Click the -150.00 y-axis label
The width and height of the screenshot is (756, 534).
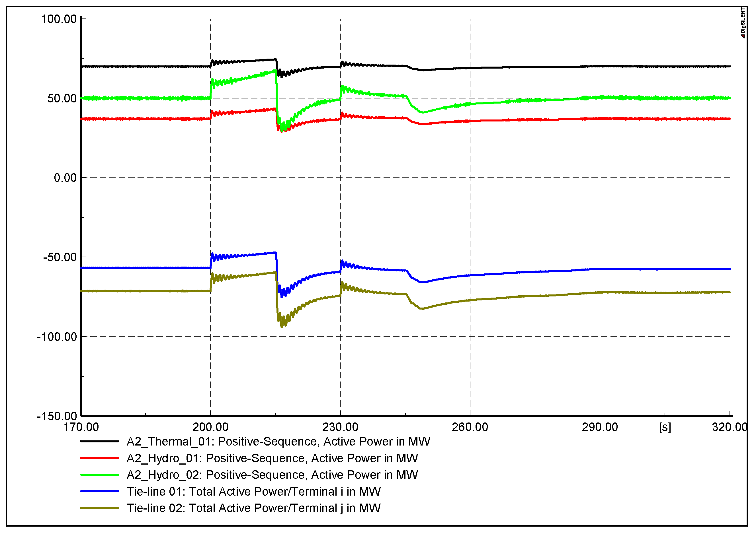coord(57,416)
